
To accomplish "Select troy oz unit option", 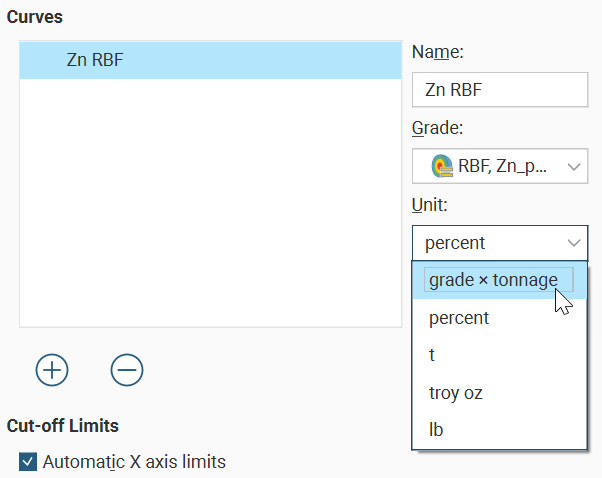I will tap(456, 393).
